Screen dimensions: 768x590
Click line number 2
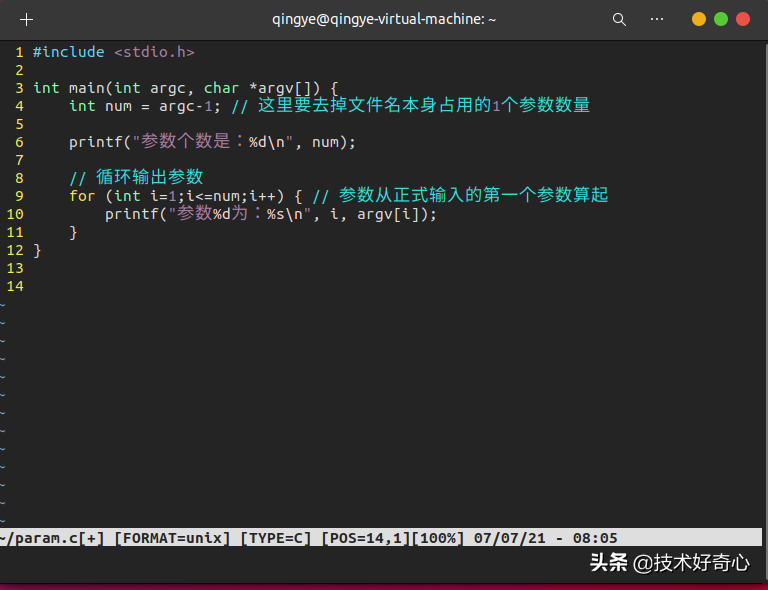coord(20,70)
